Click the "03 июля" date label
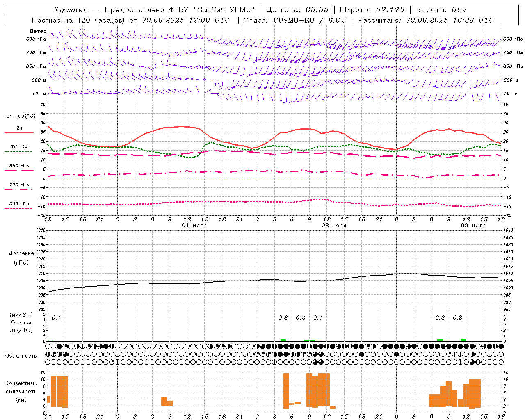 pos(473,226)
